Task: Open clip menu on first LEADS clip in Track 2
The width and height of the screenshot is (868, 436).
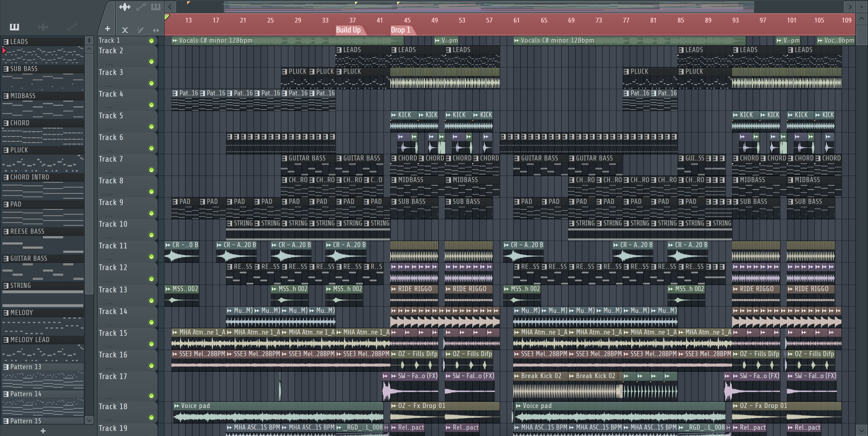Action: pos(339,50)
